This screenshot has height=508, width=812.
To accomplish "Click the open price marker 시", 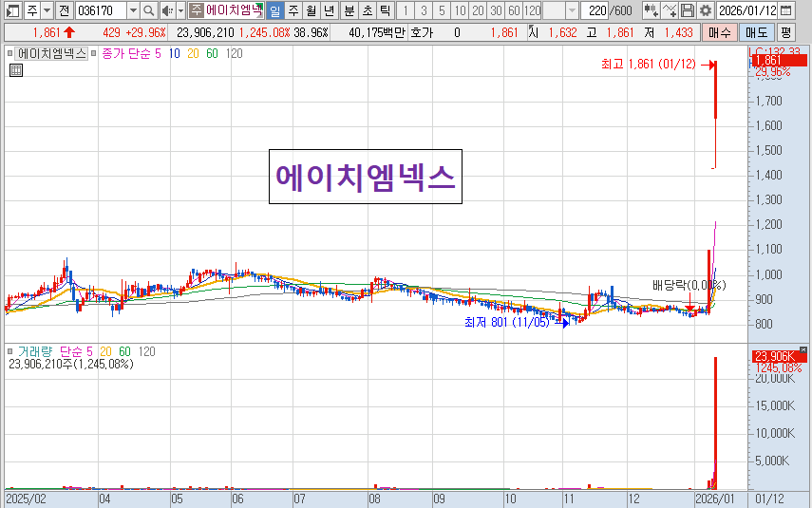I will 534,32.
